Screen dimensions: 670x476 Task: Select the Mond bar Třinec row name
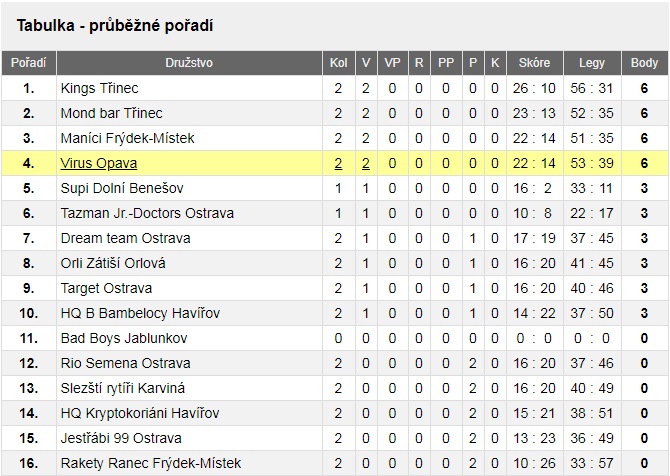112,113
